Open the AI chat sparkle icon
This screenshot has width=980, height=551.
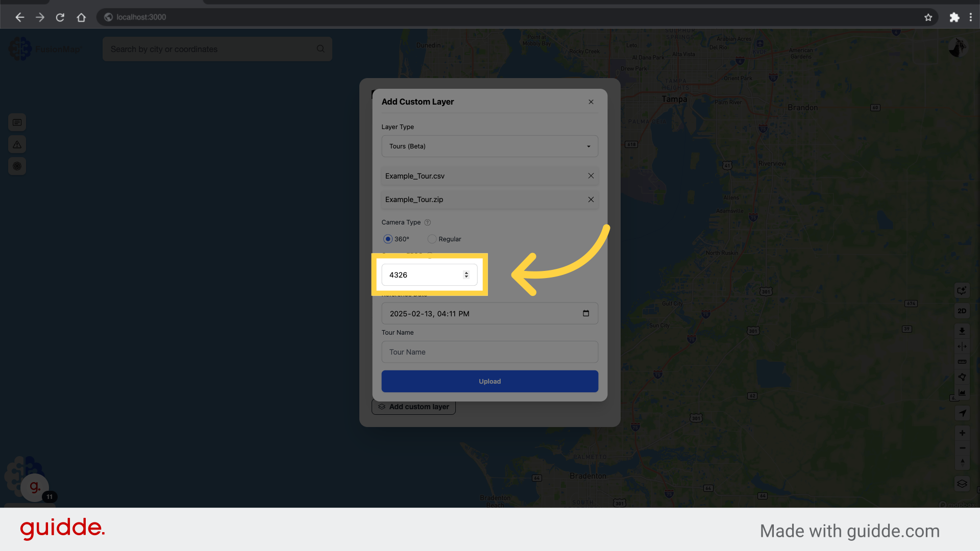pos(962,290)
